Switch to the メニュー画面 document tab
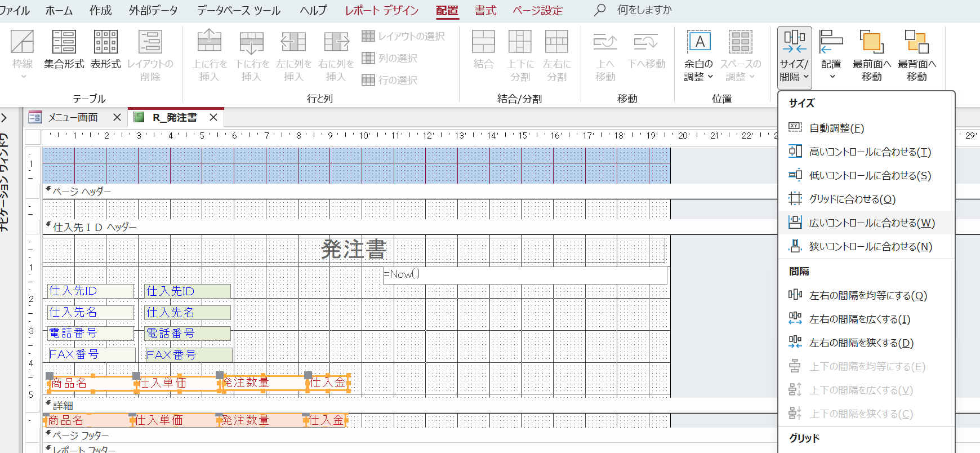The width and height of the screenshot is (980, 453). tap(73, 117)
